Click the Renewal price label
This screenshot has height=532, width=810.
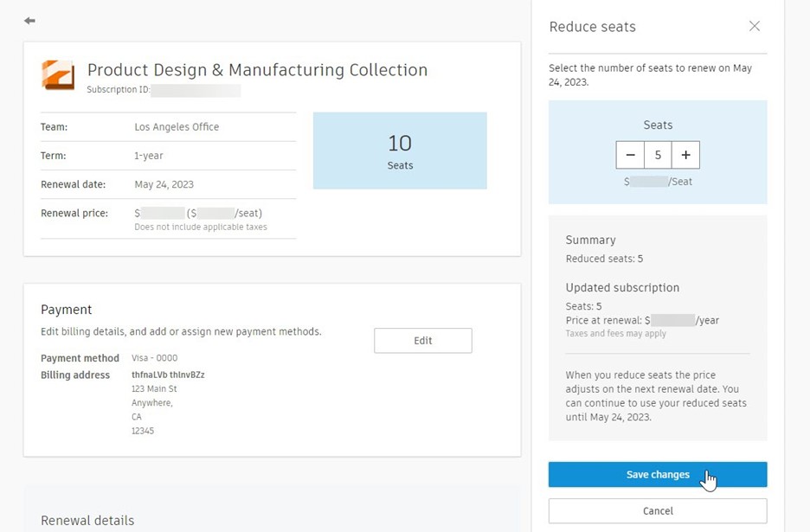tap(74, 214)
